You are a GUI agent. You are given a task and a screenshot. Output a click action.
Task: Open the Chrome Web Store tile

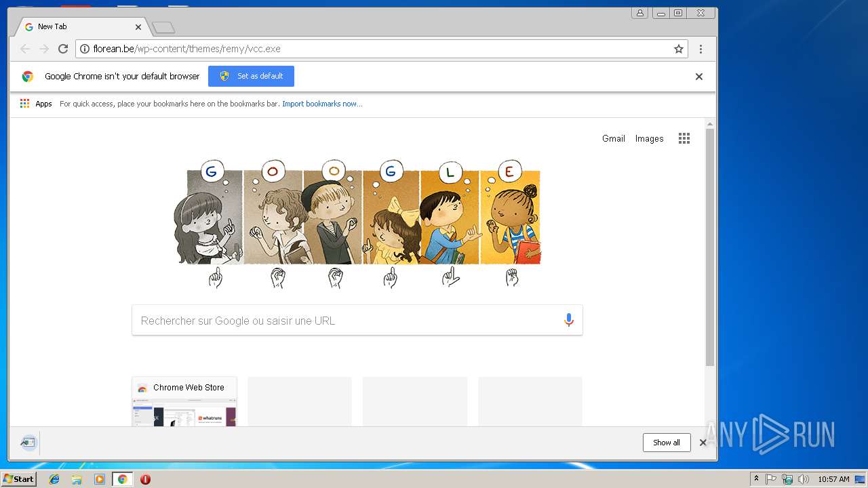tap(184, 401)
